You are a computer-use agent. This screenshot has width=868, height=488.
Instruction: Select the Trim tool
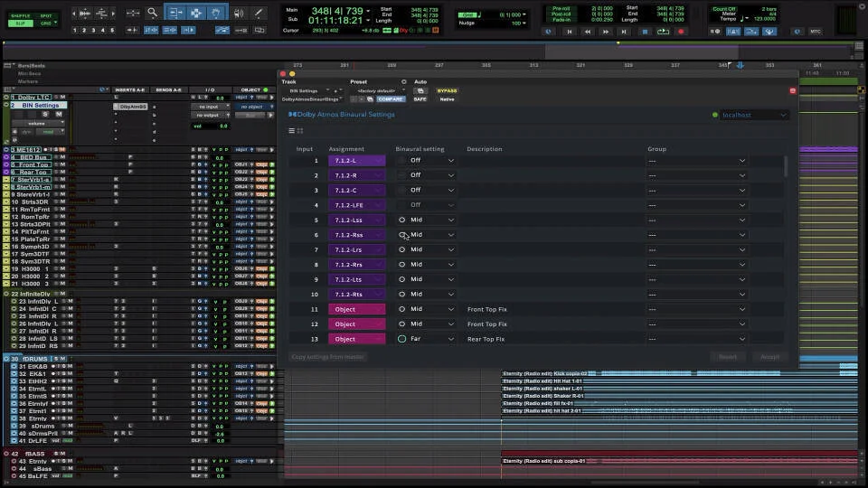pyautogui.click(x=175, y=12)
